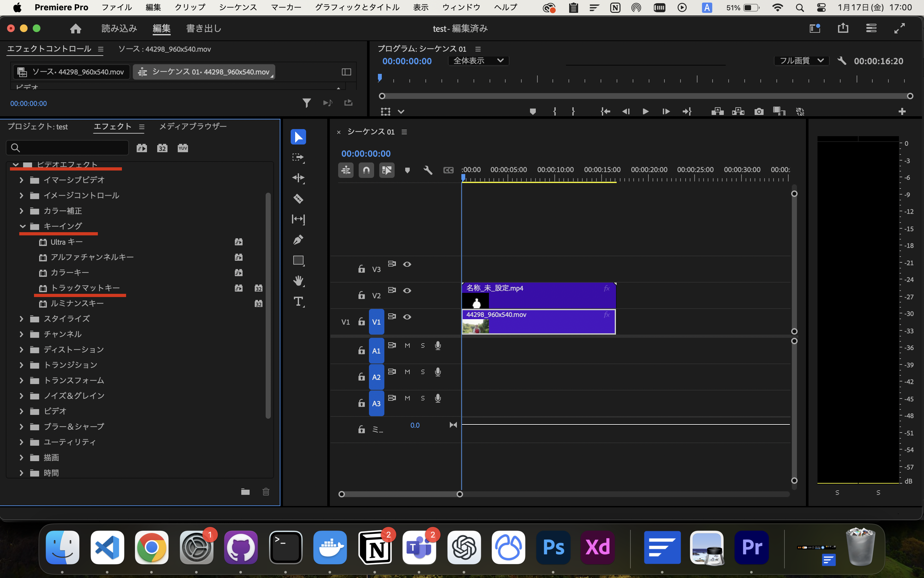Step forward one frame in Program monitor
Image resolution: width=924 pixels, height=578 pixels.
pyautogui.click(x=666, y=111)
